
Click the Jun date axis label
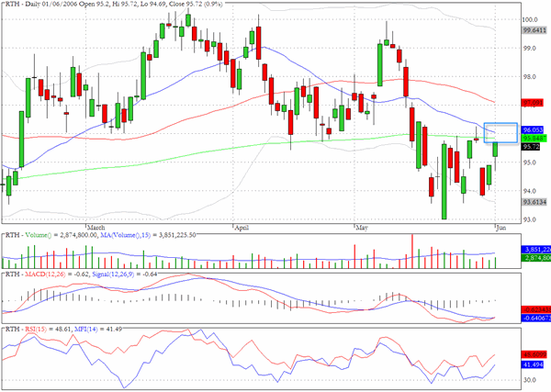tap(501, 228)
